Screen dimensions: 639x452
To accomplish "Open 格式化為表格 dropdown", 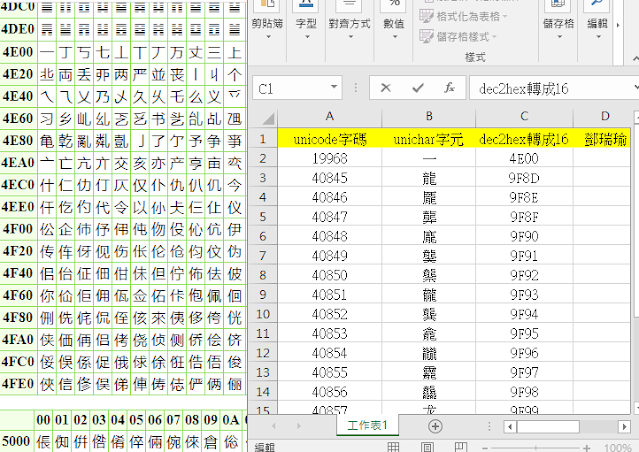I will tap(463, 16).
